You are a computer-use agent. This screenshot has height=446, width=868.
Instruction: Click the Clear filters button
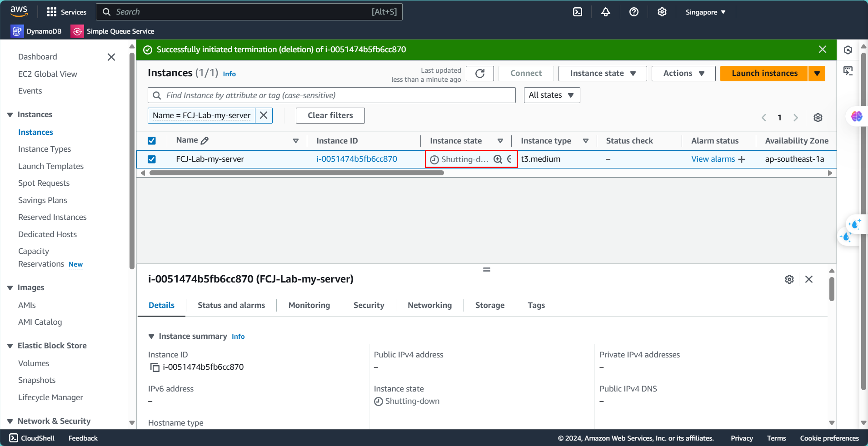pyautogui.click(x=330, y=115)
